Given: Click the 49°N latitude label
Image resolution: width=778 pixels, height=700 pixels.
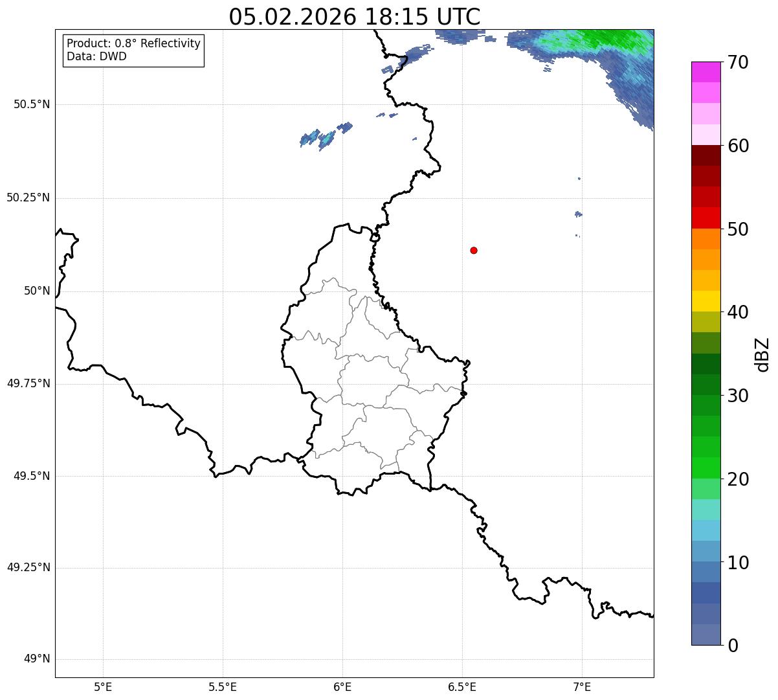Looking at the screenshot, I should click(x=37, y=659).
